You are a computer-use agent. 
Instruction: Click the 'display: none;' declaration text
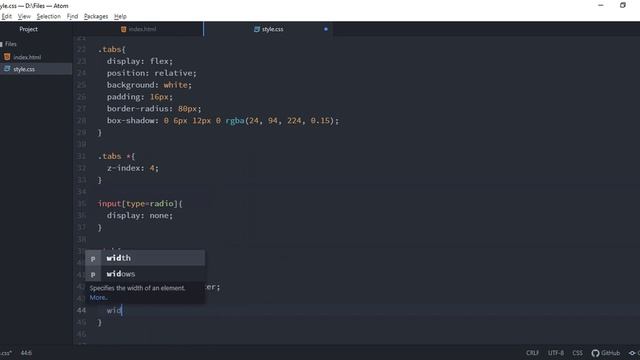point(140,216)
